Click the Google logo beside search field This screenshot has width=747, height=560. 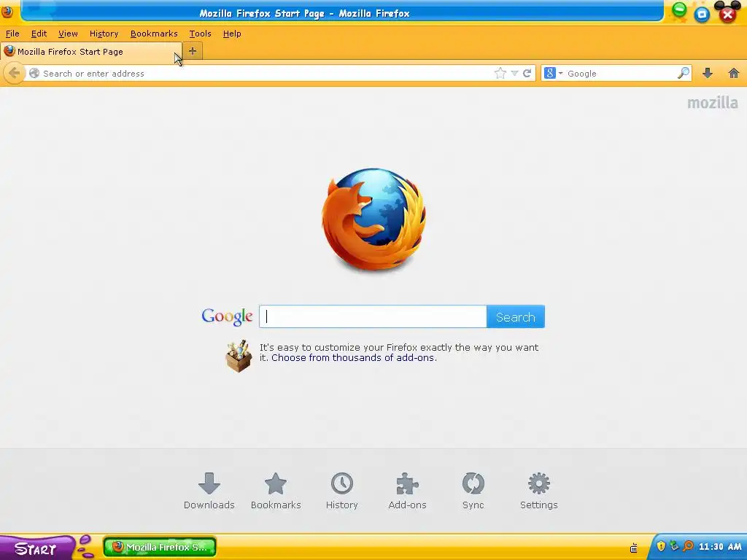coord(227,316)
